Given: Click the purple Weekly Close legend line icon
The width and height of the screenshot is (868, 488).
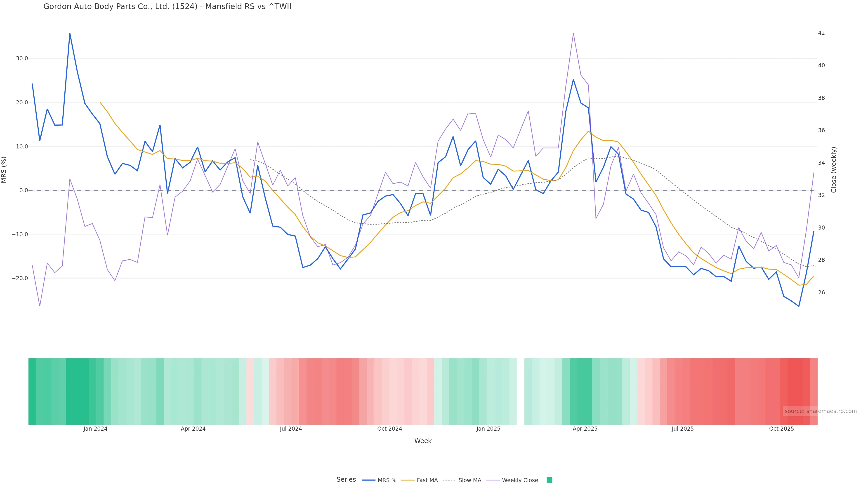Looking at the screenshot, I should [493, 480].
